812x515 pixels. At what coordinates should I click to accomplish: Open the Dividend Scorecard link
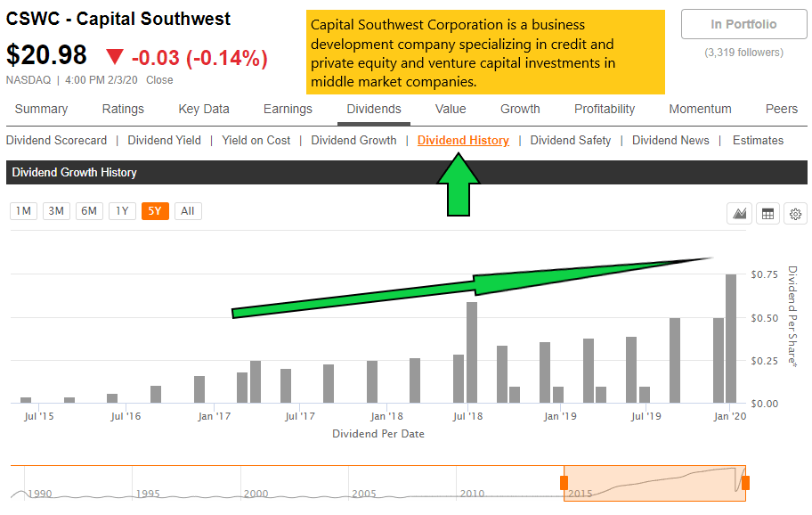point(57,140)
